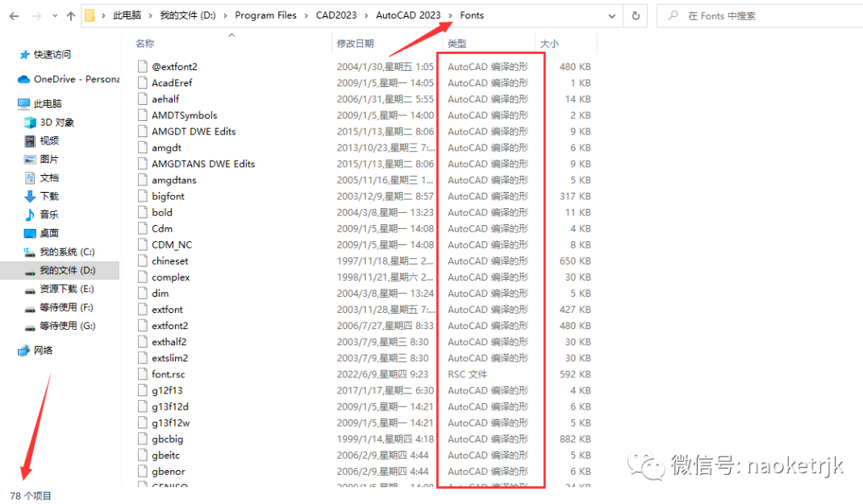Sort files by 修改日期 column
This screenshot has width=863, height=504.
coord(355,44)
